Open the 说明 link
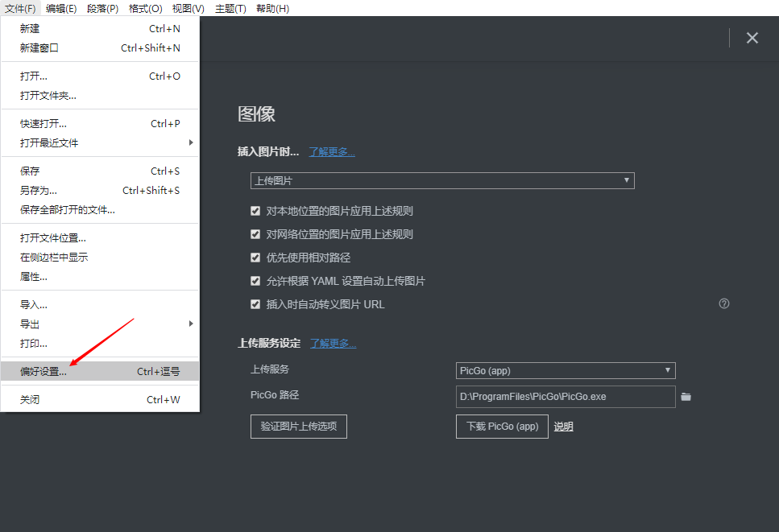This screenshot has width=779, height=532. tap(563, 427)
